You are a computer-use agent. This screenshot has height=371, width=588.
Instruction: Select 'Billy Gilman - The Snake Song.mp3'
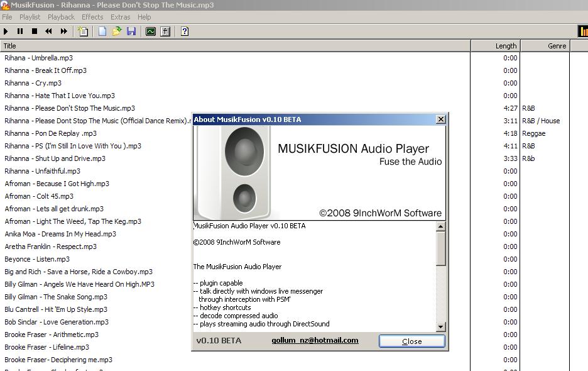pyautogui.click(x=56, y=297)
